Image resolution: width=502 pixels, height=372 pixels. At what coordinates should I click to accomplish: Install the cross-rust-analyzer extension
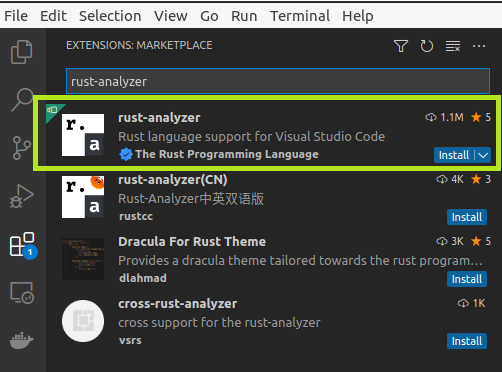click(x=467, y=341)
